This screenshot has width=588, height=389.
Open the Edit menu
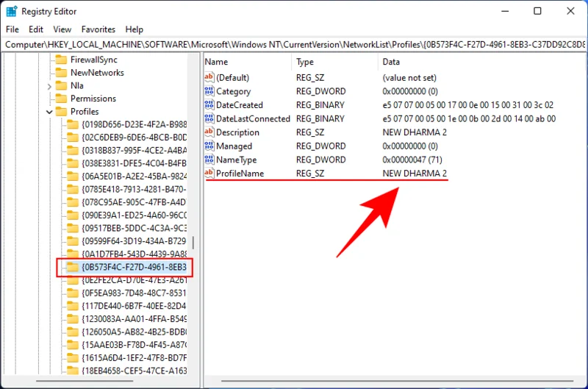(36, 29)
